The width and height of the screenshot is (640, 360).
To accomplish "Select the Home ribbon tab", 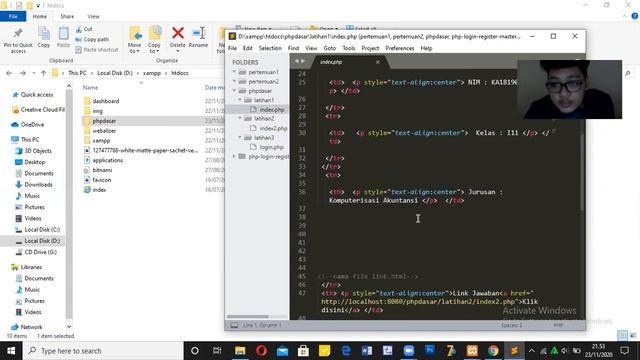I will (x=40, y=16).
